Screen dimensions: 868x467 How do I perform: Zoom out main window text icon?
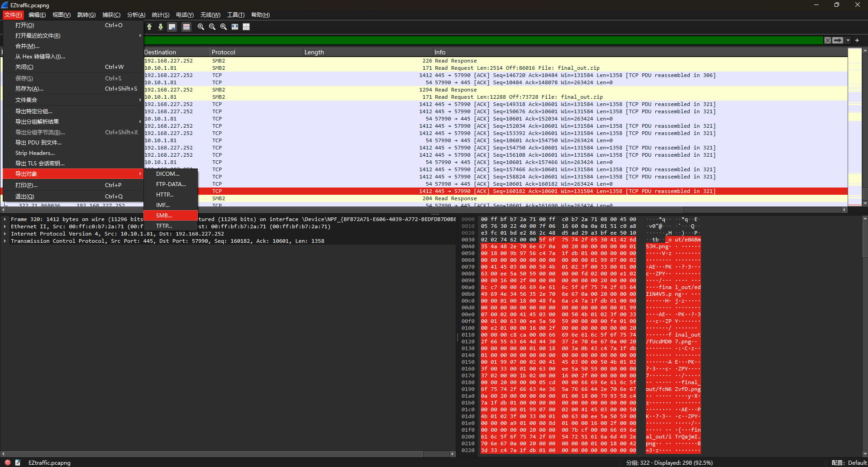pyautogui.click(x=212, y=27)
